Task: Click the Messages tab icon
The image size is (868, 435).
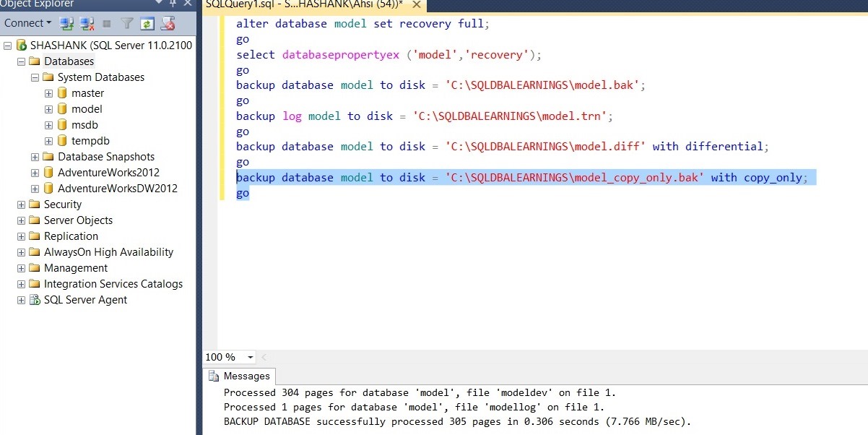Action: click(214, 376)
